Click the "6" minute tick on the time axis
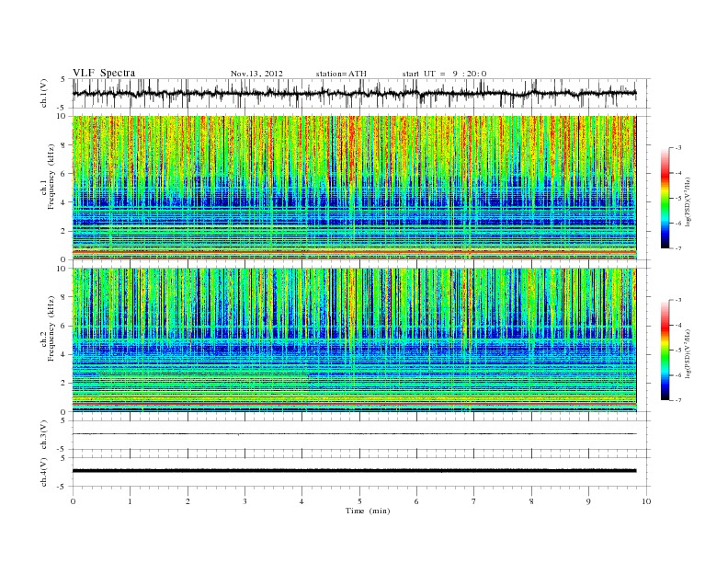This screenshot has width=728, height=563. [416, 501]
